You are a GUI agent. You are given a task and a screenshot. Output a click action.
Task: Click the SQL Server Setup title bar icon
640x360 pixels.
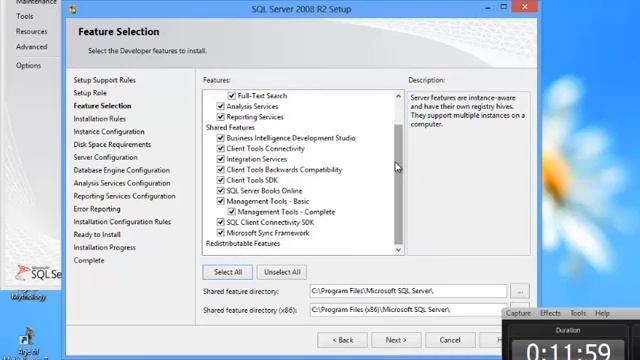73,9
